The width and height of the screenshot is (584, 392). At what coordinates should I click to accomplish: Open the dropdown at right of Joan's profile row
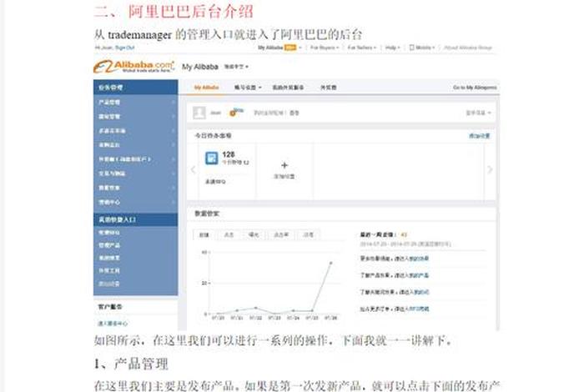pyautogui.click(x=479, y=113)
